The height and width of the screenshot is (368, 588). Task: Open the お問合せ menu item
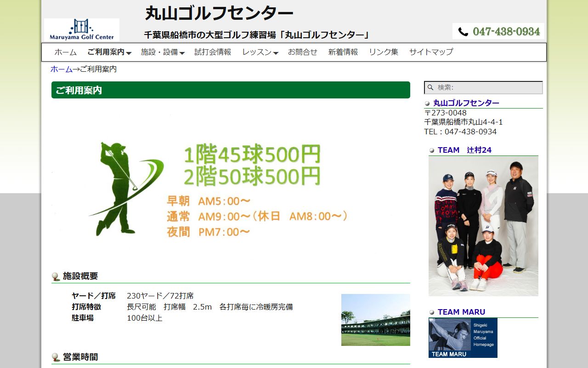pyautogui.click(x=303, y=52)
